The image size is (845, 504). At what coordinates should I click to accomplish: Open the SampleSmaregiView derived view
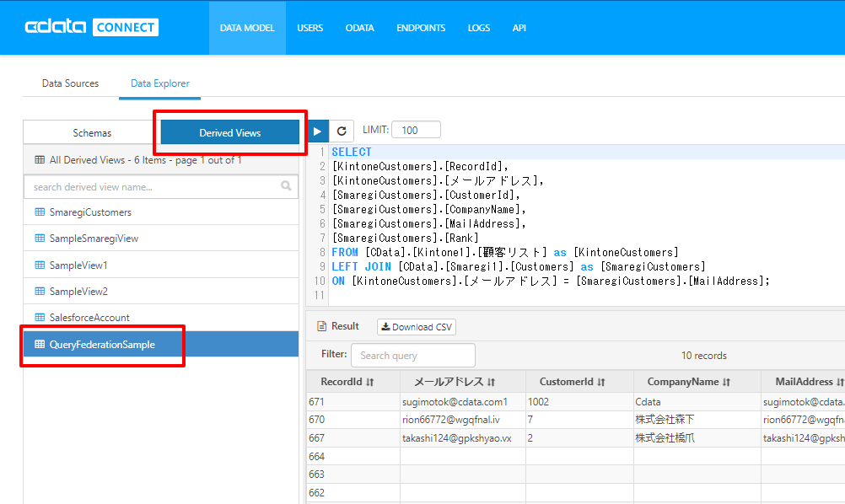coord(161,238)
